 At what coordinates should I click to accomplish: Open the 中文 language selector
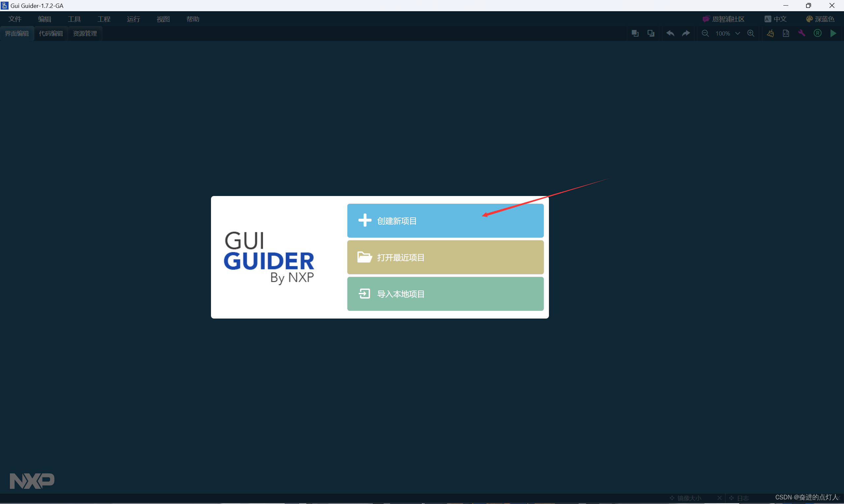point(776,19)
